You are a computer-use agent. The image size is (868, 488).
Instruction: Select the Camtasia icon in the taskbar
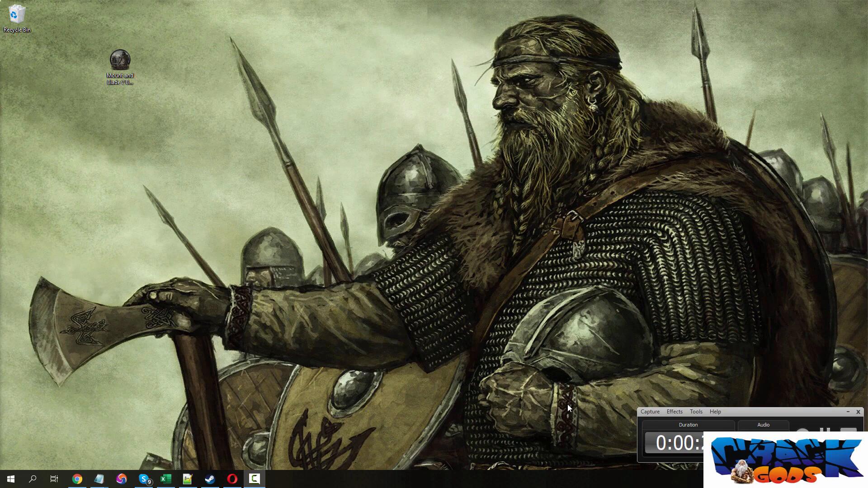(254, 479)
